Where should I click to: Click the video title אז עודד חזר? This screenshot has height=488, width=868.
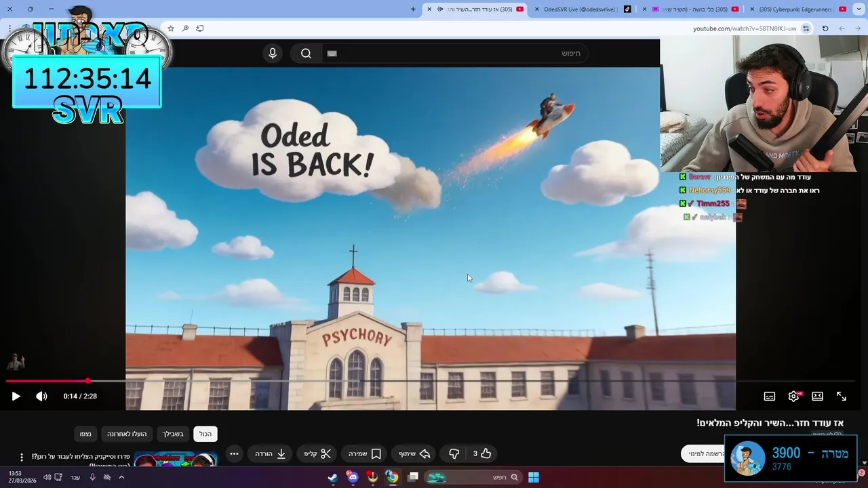coord(770,423)
